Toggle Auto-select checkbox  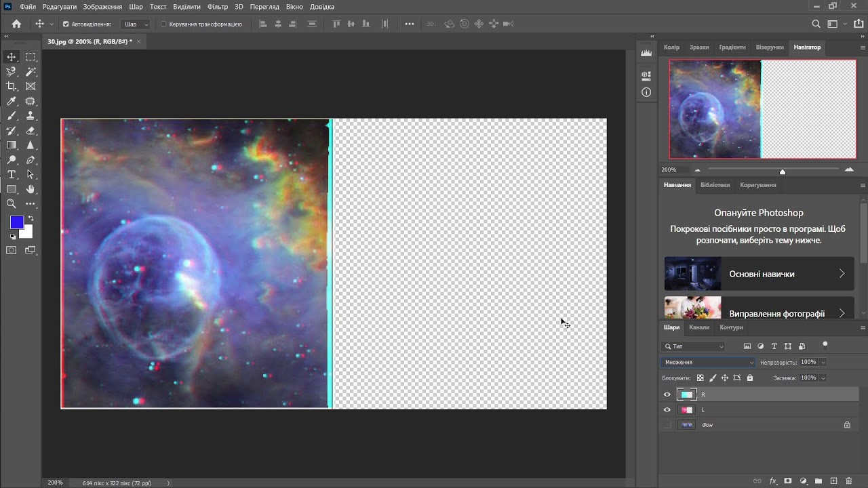[x=66, y=24]
